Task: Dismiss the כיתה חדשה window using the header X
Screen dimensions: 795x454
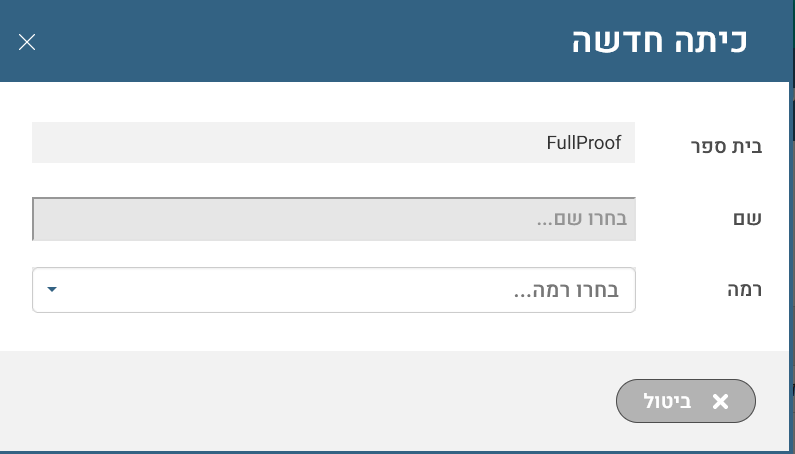Action: tap(27, 42)
